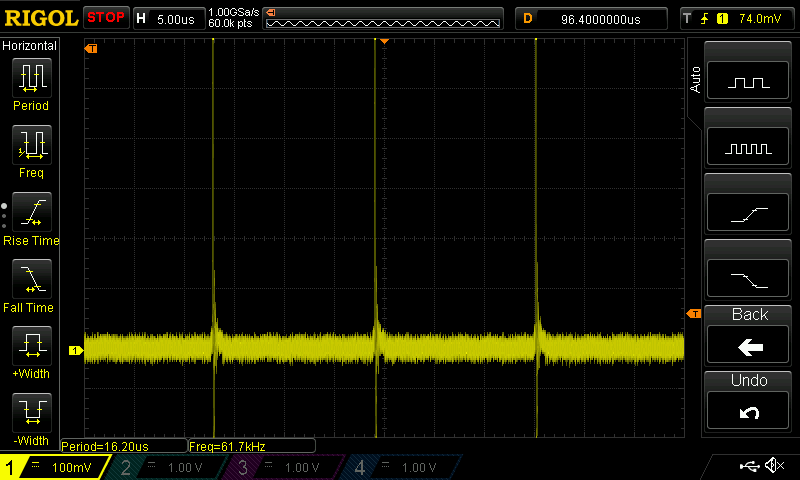The width and height of the screenshot is (800, 480).
Task: Pick the multi-pulse square waveform option
Action: coord(749,149)
